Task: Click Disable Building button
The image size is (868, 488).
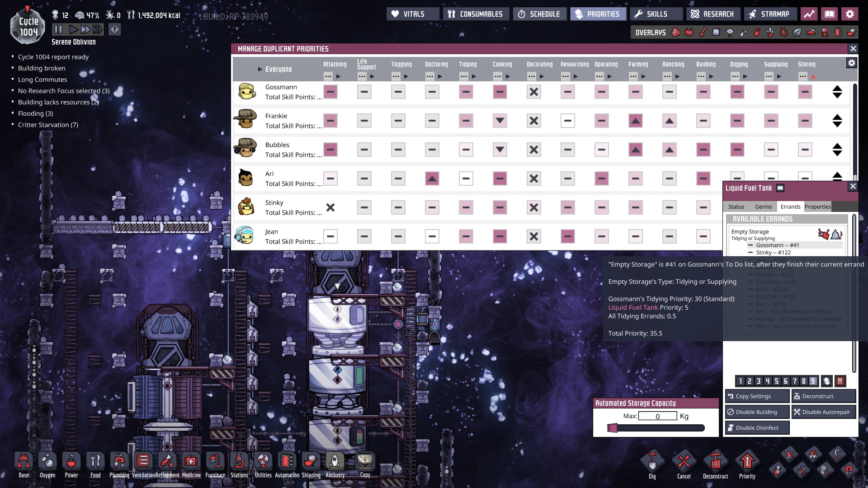Action: pos(757,412)
